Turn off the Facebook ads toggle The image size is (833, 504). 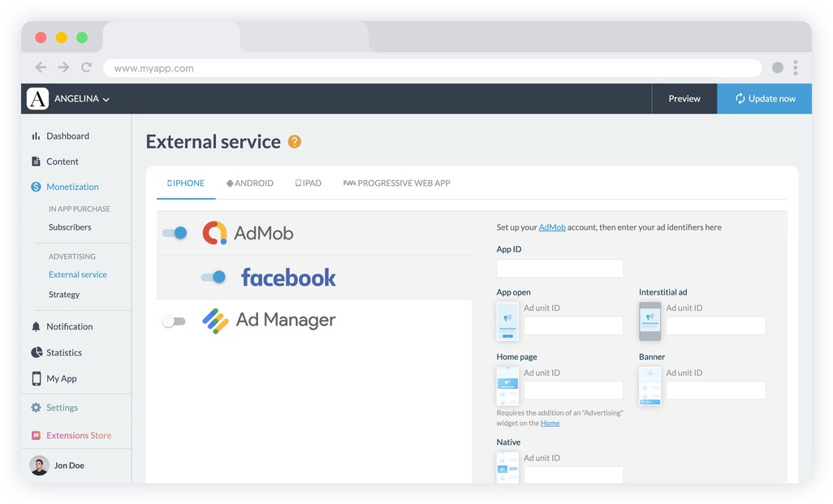tap(214, 278)
